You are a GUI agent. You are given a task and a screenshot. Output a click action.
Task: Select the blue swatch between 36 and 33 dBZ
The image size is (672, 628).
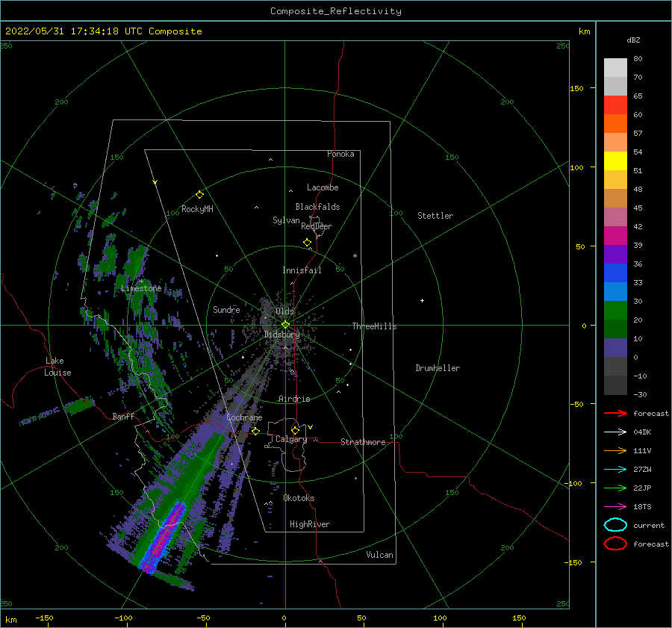tap(615, 273)
